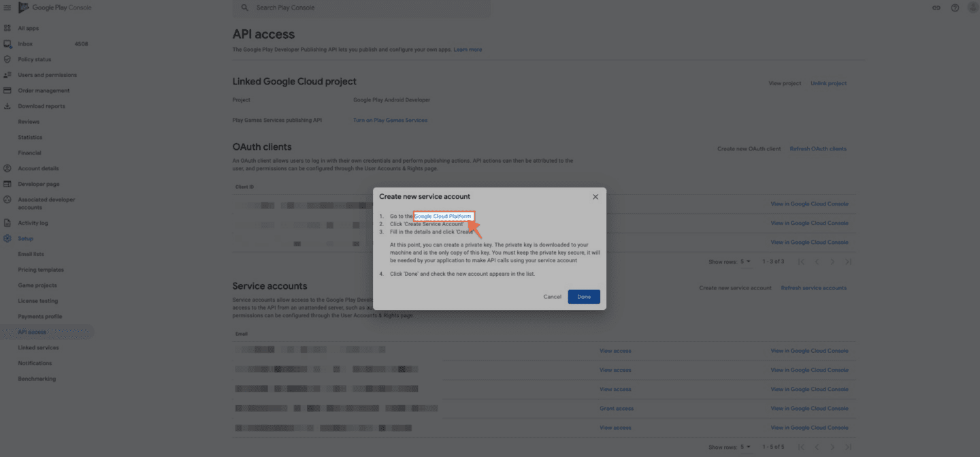Open License testing from sidebar
Screen dimensions: 980x457
pos(37,301)
